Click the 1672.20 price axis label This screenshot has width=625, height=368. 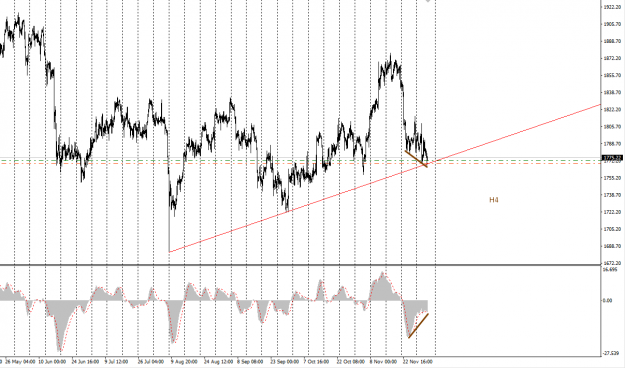[x=613, y=263]
